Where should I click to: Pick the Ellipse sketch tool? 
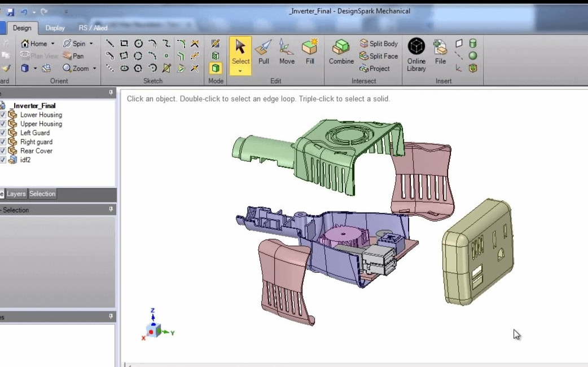coord(124,68)
